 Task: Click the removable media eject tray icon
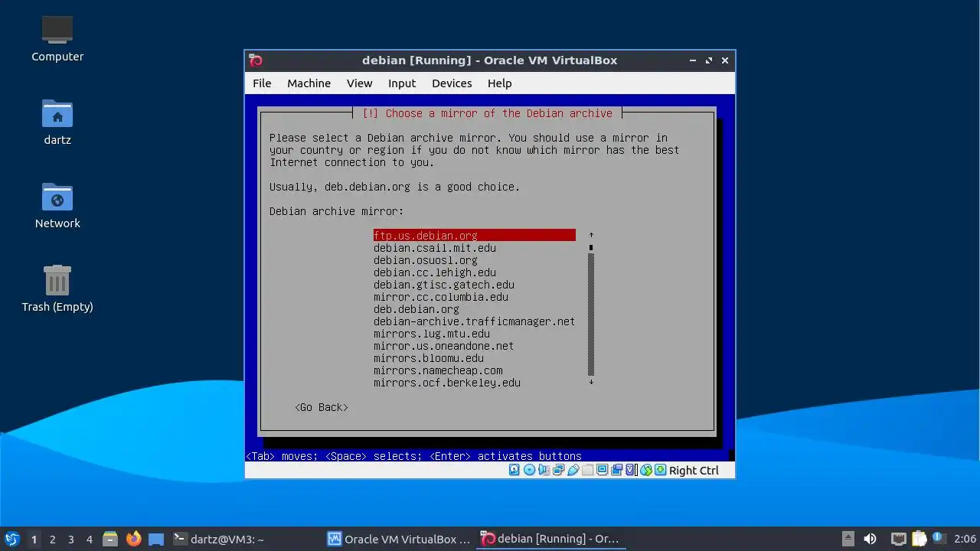[848, 539]
